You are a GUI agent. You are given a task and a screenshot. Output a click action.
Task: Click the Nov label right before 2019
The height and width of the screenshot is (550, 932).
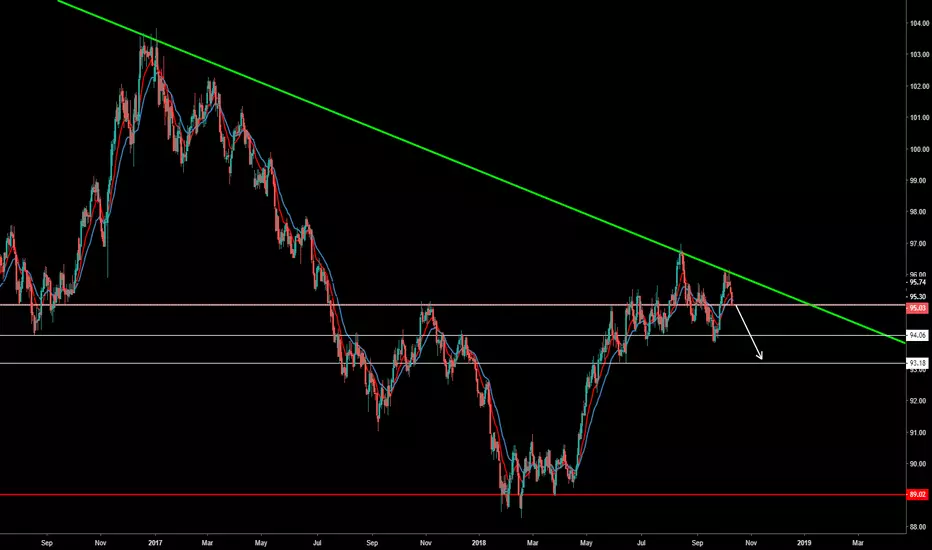click(751, 543)
